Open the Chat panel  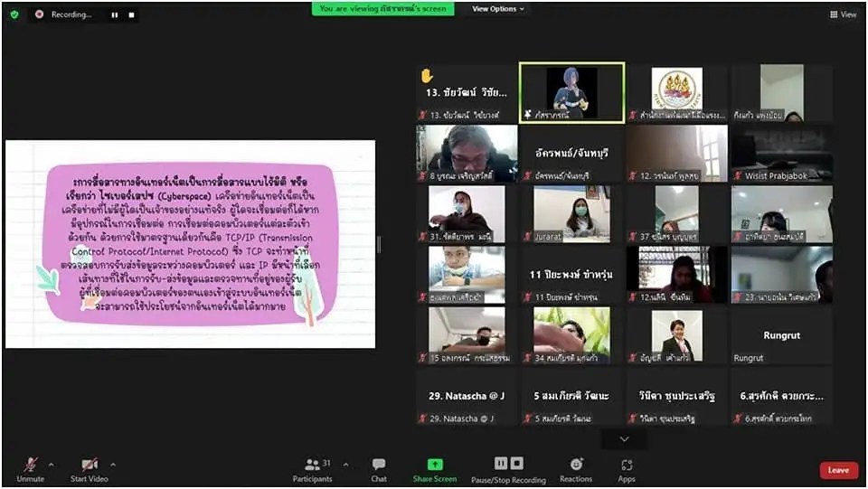click(x=379, y=468)
